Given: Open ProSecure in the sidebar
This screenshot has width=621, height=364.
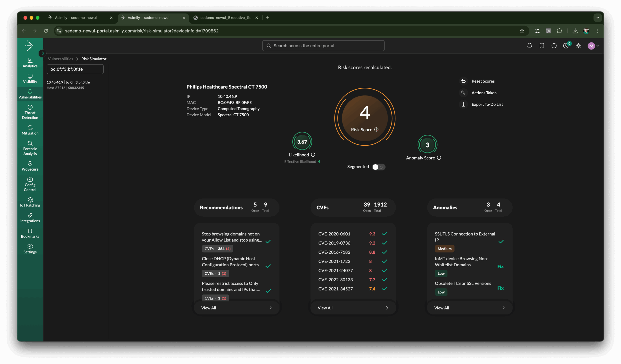Looking at the screenshot, I should coord(30,166).
